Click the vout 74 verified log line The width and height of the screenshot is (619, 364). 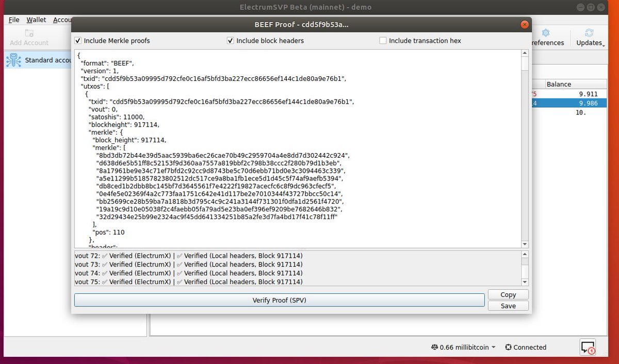coord(189,273)
